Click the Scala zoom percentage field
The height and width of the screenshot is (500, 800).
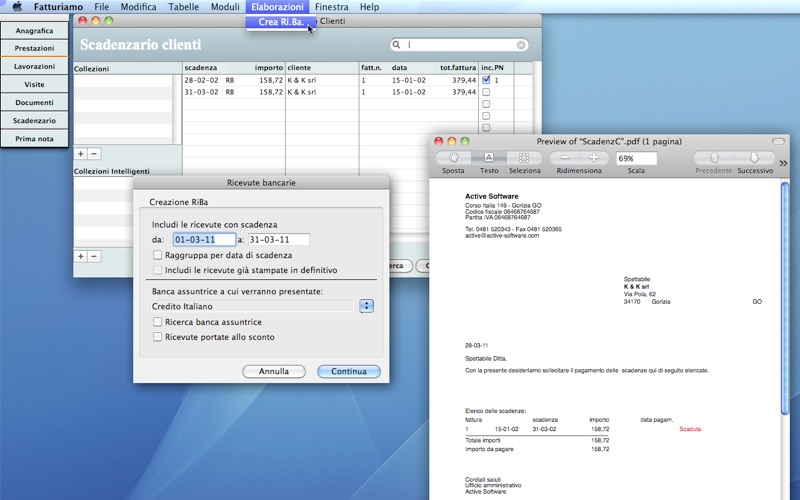(636, 158)
